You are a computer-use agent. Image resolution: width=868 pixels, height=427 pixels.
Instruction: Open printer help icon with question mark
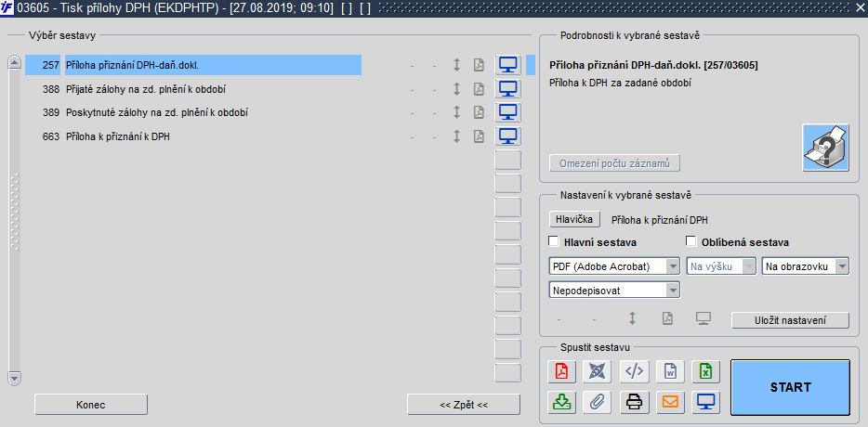826,148
